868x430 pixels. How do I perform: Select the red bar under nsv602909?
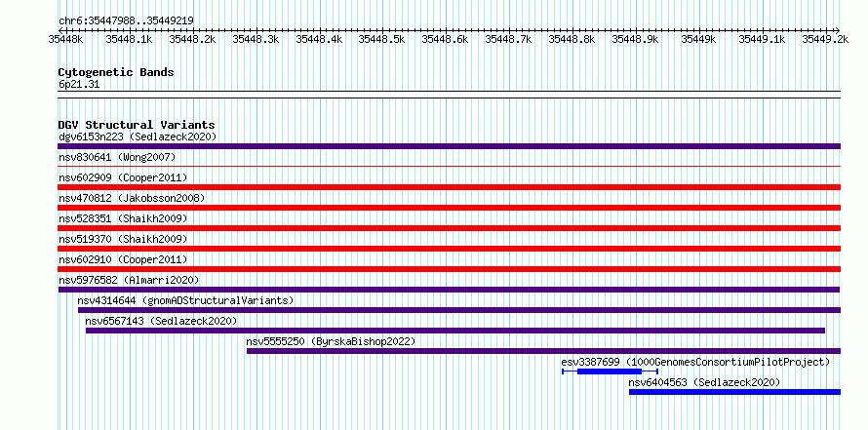coord(449,187)
